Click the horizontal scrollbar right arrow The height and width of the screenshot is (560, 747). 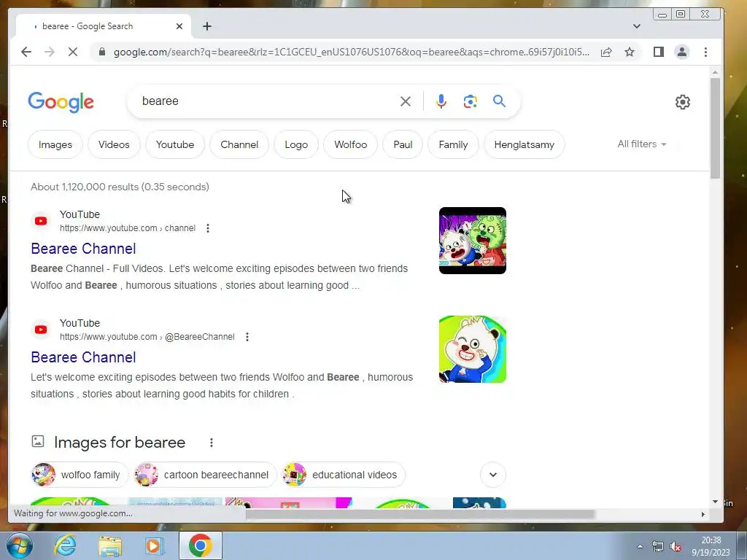coord(703,514)
